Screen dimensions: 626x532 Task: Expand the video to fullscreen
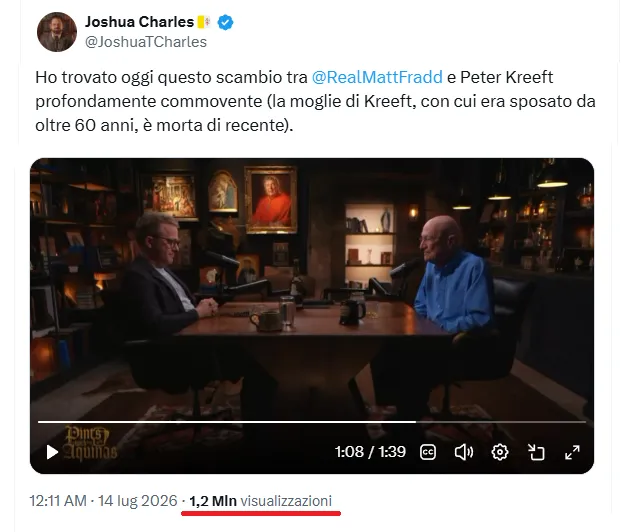tap(572, 452)
